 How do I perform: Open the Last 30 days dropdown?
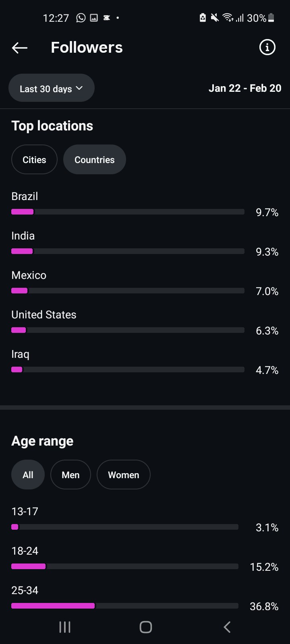tap(52, 89)
